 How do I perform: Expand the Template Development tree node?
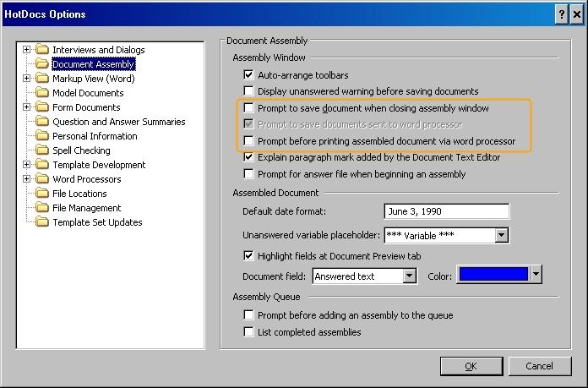point(26,165)
